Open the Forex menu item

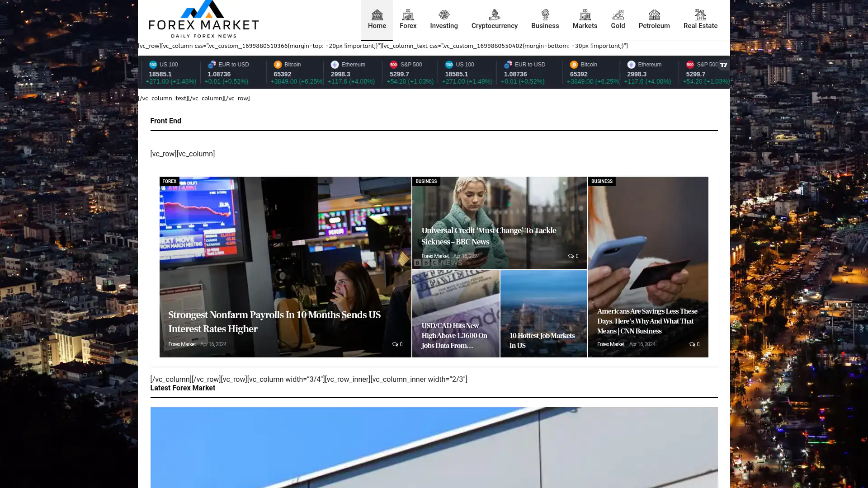pos(408,20)
